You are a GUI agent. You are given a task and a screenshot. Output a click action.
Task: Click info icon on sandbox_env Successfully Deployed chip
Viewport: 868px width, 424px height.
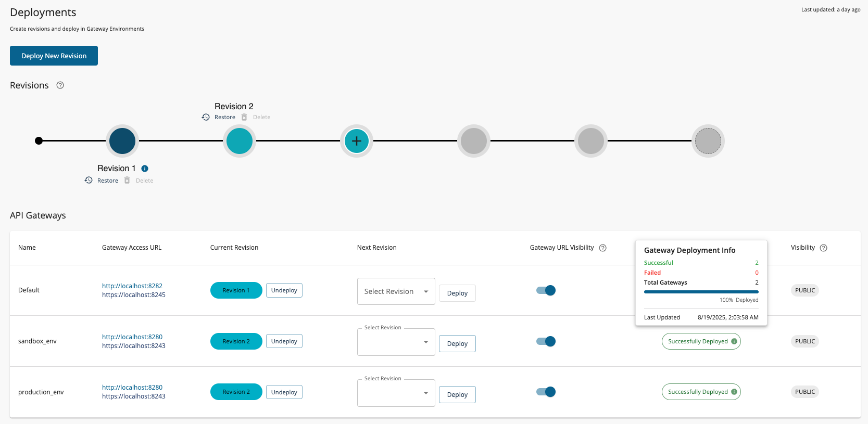[x=734, y=341]
